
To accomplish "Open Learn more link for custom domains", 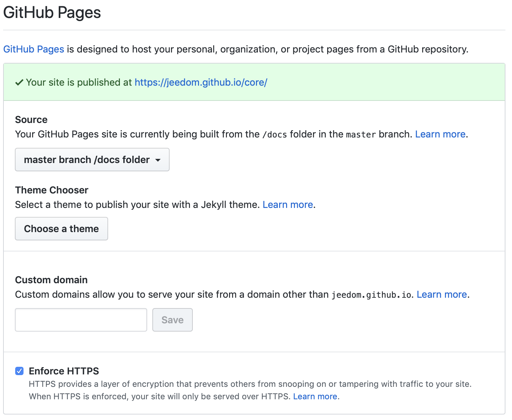I will 442,294.
